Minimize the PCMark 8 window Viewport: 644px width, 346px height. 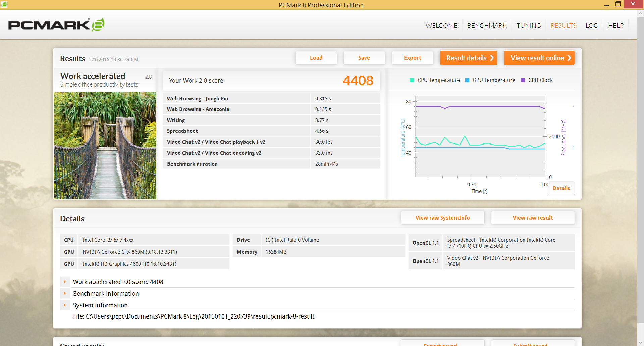[x=606, y=4]
